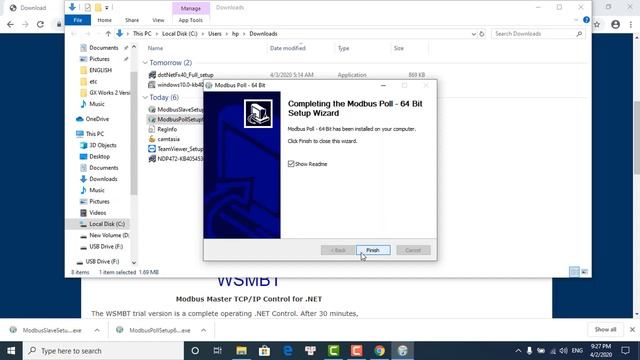Sort files by Size column
This screenshot has width=640, height=360.
point(398,48)
